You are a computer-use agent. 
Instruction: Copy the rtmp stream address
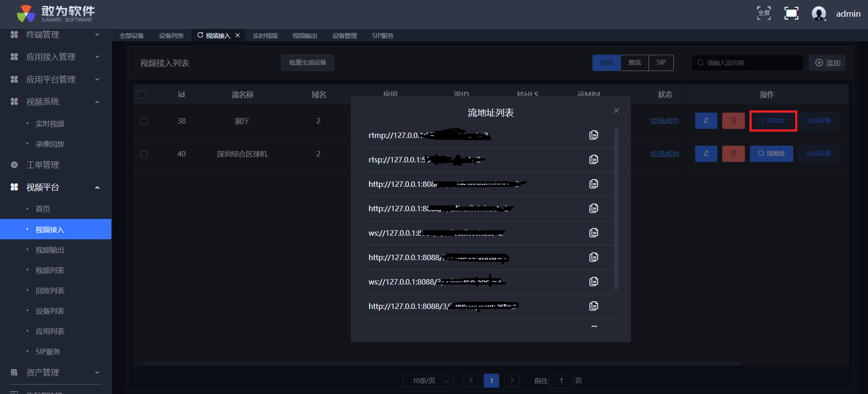(593, 135)
